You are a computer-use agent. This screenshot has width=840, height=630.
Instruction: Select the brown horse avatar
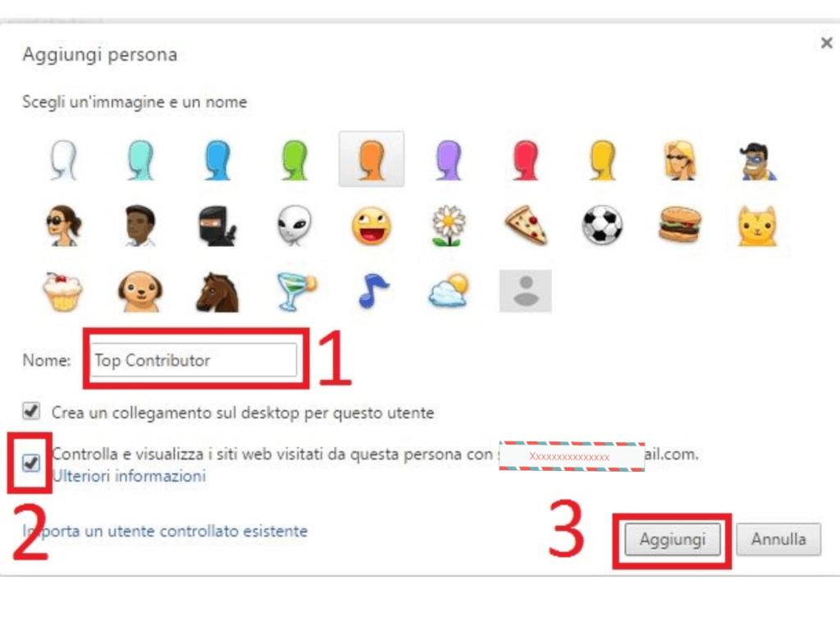[217, 292]
